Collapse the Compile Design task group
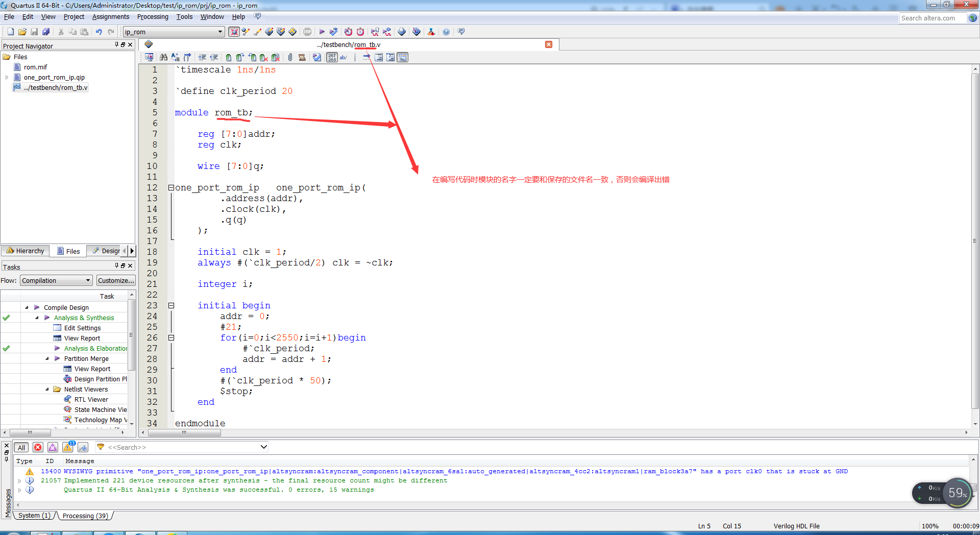Viewport: 980px width, 535px height. point(27,307)
